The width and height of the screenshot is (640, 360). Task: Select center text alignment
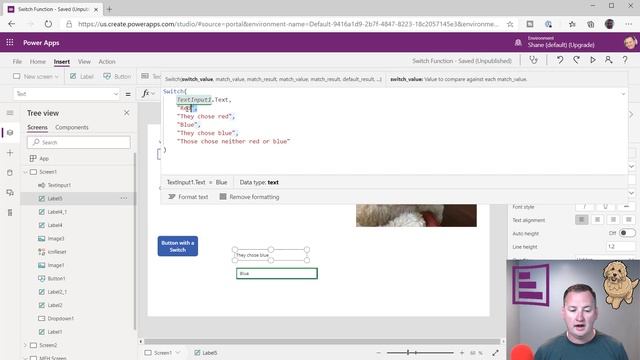597,220
